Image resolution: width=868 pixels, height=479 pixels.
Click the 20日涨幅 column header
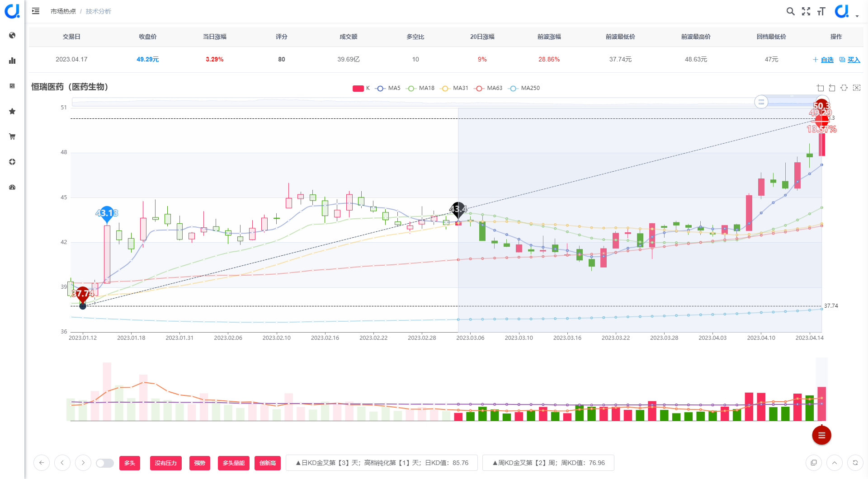click(x=482, y=37)
